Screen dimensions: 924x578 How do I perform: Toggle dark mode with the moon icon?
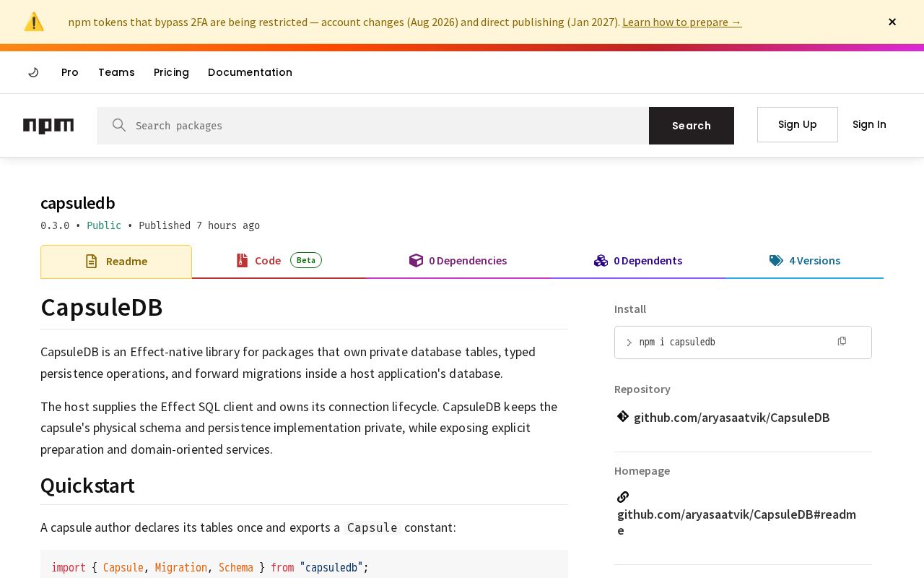(x=33, y=72)
